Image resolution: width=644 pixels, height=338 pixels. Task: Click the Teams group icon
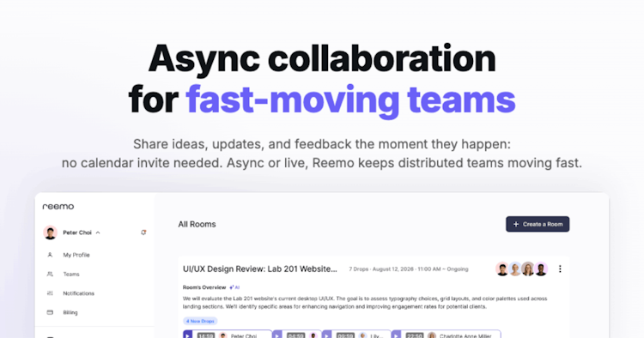pyautogui.click(x=50, y=274)
